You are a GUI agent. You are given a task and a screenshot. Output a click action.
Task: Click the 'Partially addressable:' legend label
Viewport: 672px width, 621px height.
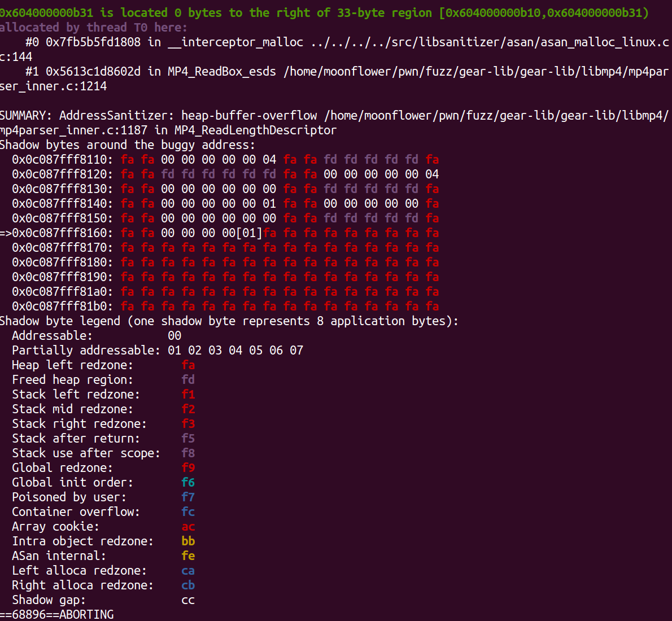(x=86, y=351)
